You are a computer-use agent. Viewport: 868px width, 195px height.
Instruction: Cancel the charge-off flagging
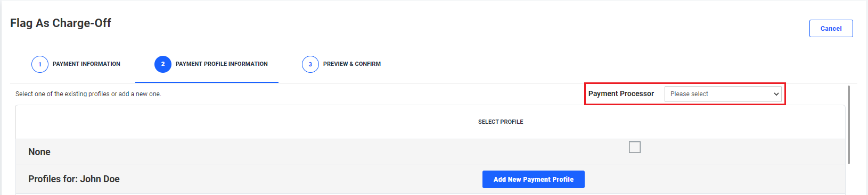831,29
